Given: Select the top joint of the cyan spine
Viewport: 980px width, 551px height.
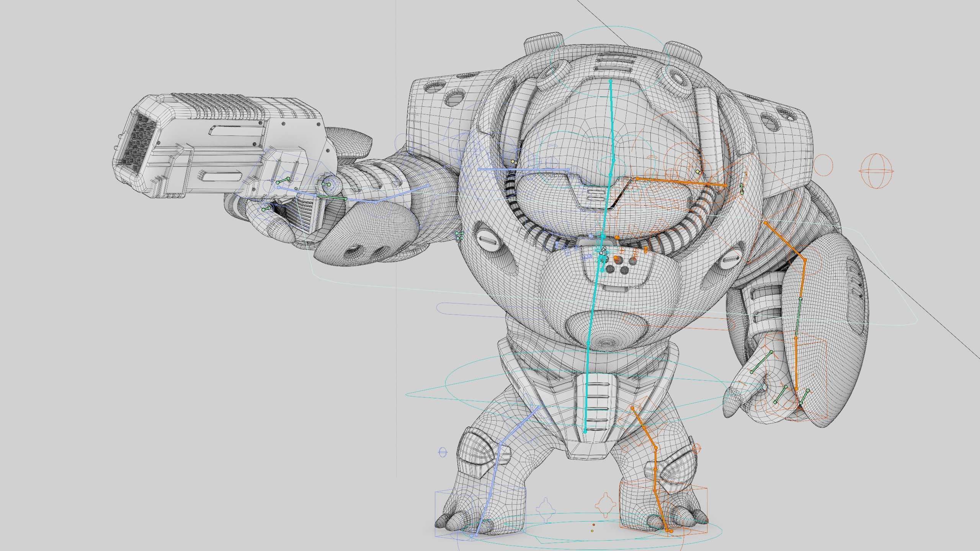Looking at the screenshot, I should click(611, 81).
